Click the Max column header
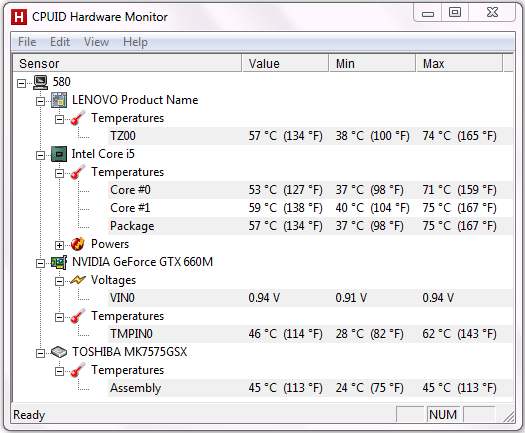525x433 pixels. click(459, 63)
